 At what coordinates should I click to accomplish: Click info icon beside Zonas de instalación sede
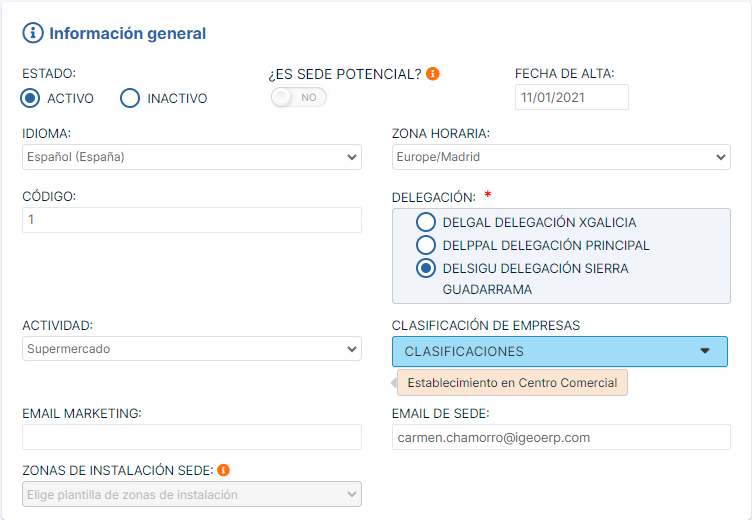tap(224, 470)
